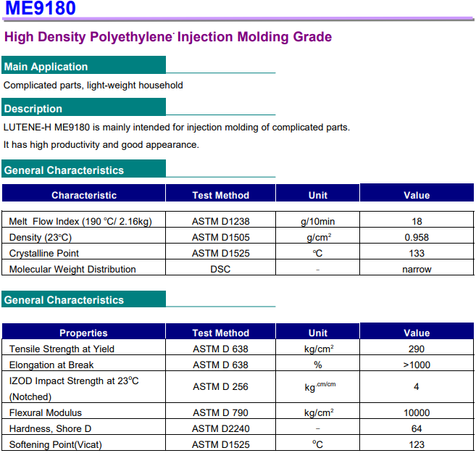The image size is (476, 453).
Task: Select the density value 0.958
Action: [417, 238]
